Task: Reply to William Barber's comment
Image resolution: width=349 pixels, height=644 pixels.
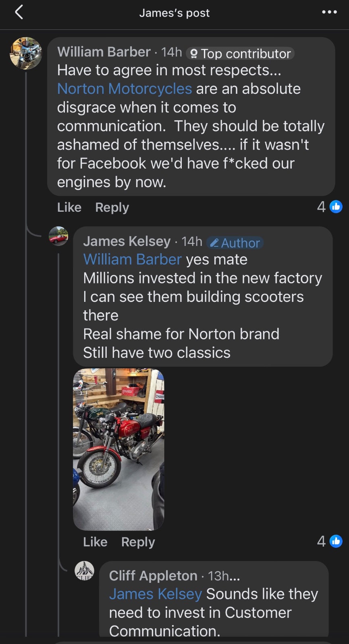Action: 112,207
